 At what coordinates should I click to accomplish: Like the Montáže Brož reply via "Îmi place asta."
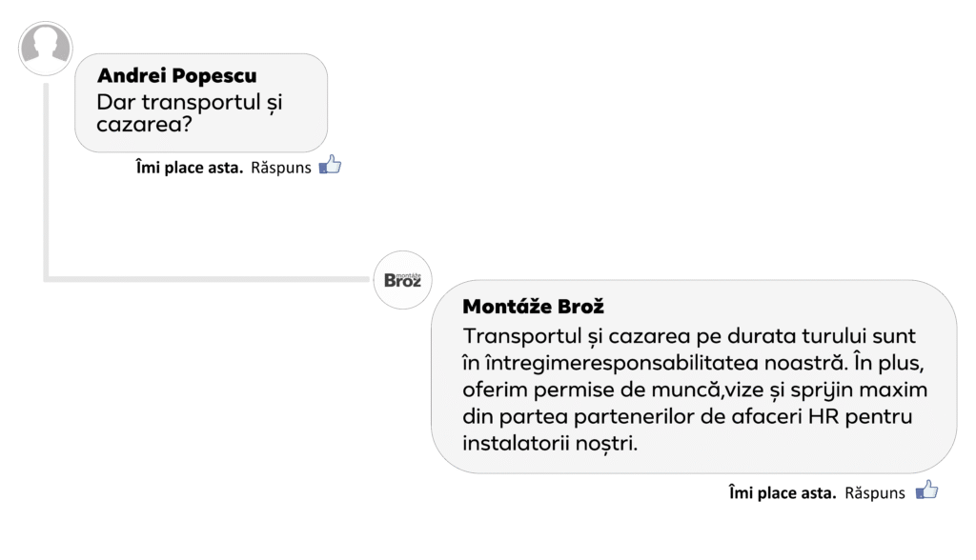783,492
